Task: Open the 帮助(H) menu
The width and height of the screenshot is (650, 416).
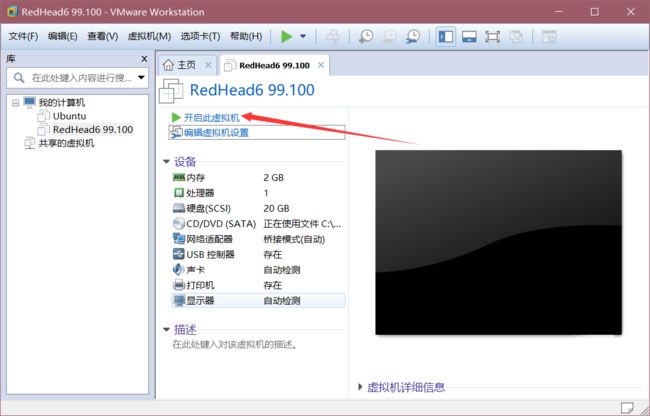Action: tap(246, 36)
